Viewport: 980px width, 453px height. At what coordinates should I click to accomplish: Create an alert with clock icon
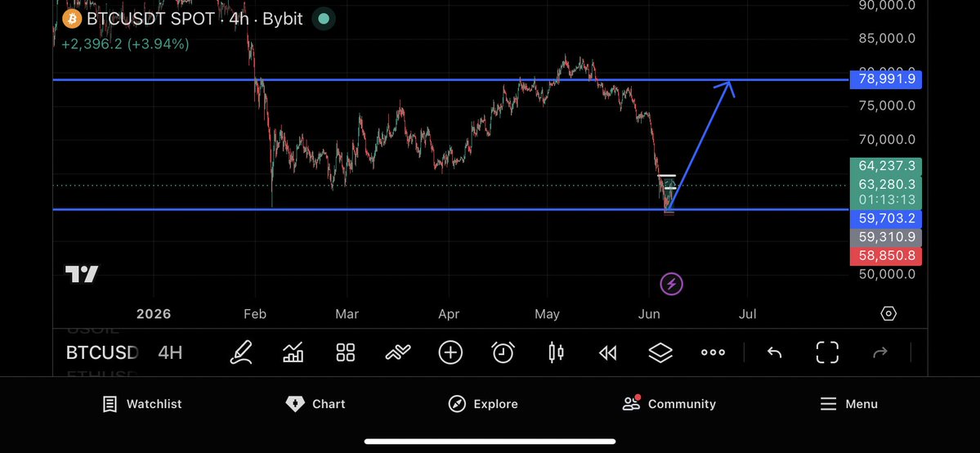503,352
